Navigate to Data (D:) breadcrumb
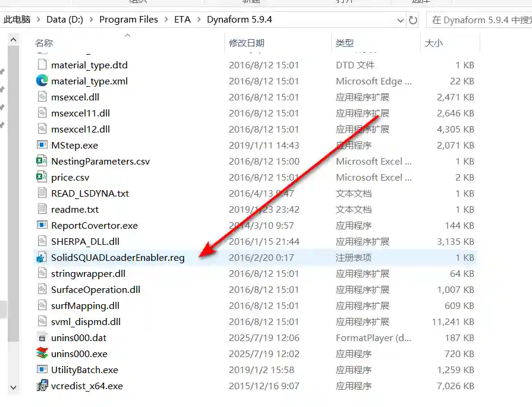The width and height of the screenshot is (532, 407). tap(64, 20)
